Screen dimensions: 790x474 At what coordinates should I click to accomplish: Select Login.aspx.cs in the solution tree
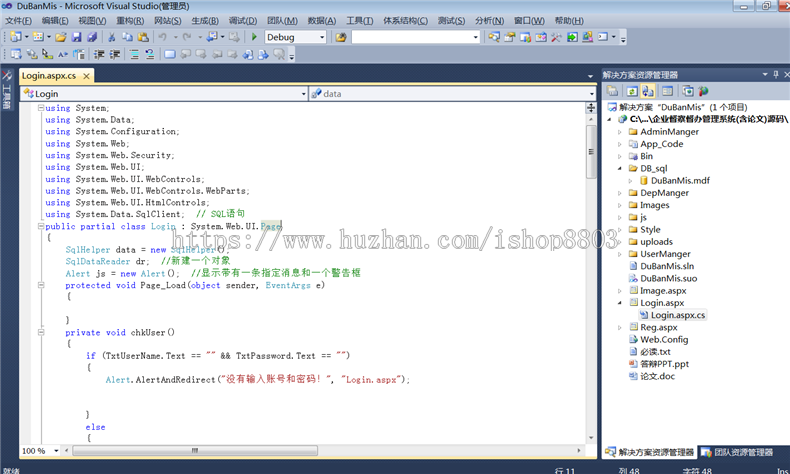click(x=678, y=315)
